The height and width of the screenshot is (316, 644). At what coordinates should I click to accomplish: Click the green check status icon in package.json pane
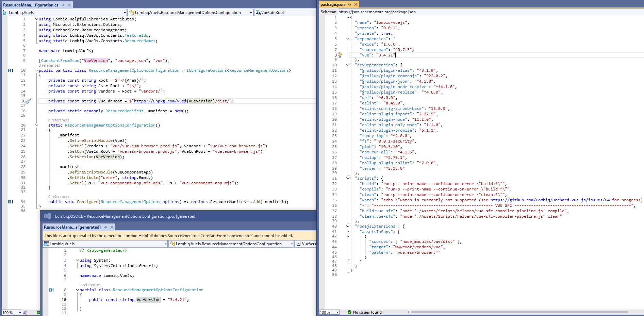pyautogui.click(x=349, y=312)
